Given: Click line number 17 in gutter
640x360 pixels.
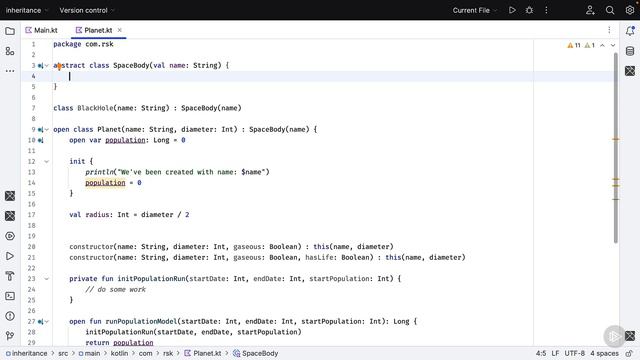Looking at the screenshot, I should pyautogui.click(x=32, y=215).
